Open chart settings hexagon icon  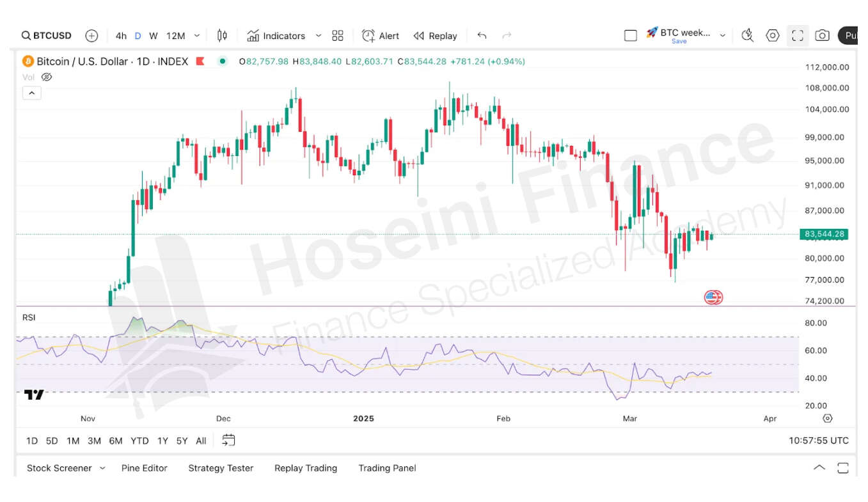773,36
